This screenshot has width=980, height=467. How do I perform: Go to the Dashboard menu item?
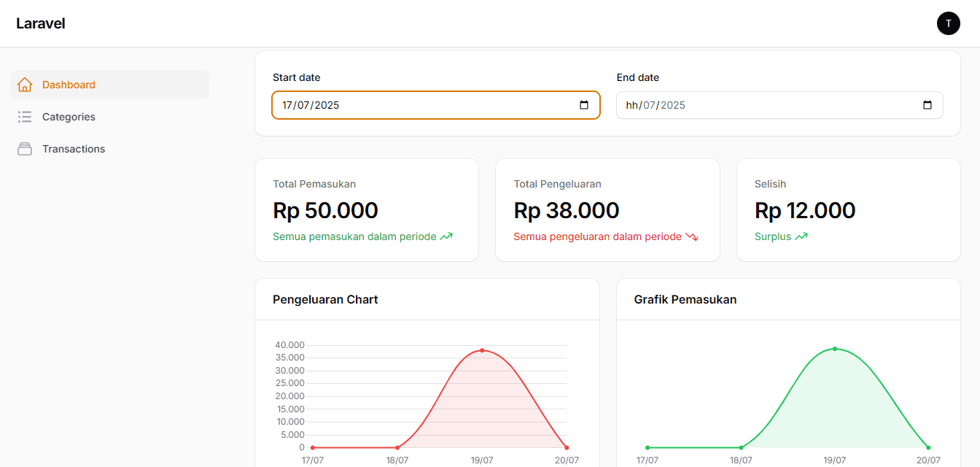tap(109, 85)
